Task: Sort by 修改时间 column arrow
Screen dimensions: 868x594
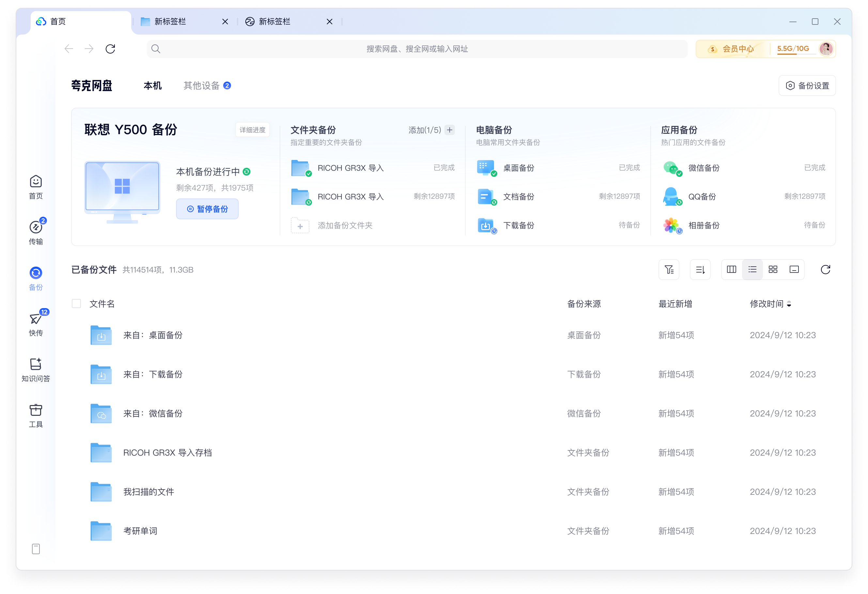Action: click(x=789, y=304)
